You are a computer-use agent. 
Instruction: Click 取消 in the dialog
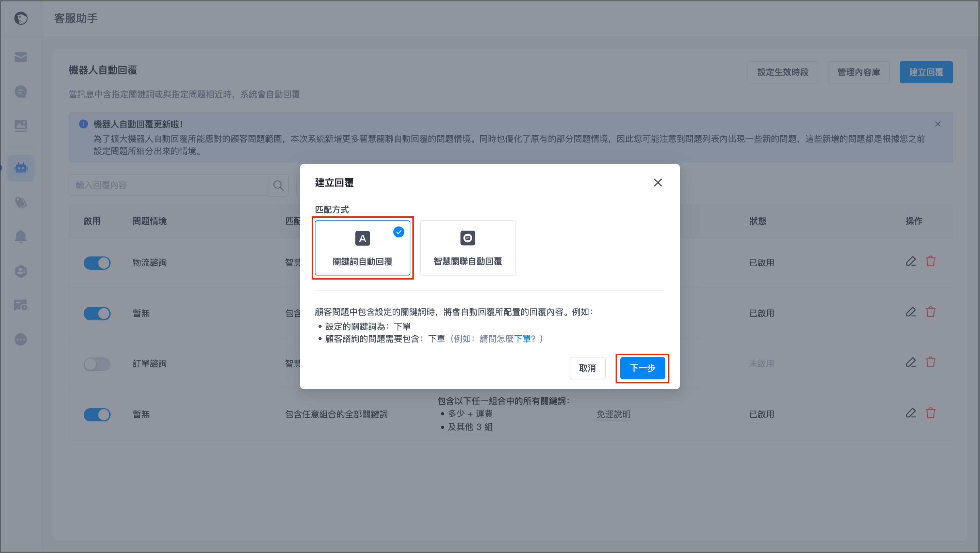[587, 368]
